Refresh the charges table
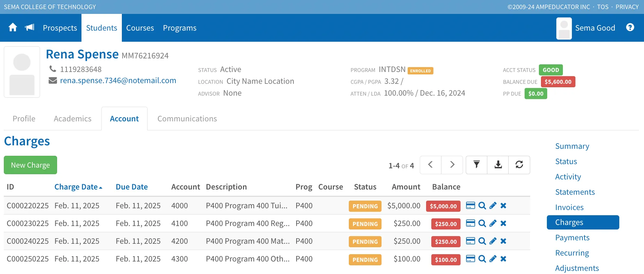Image resolution: width=644 pixels, height=274 pixels. 519,165
